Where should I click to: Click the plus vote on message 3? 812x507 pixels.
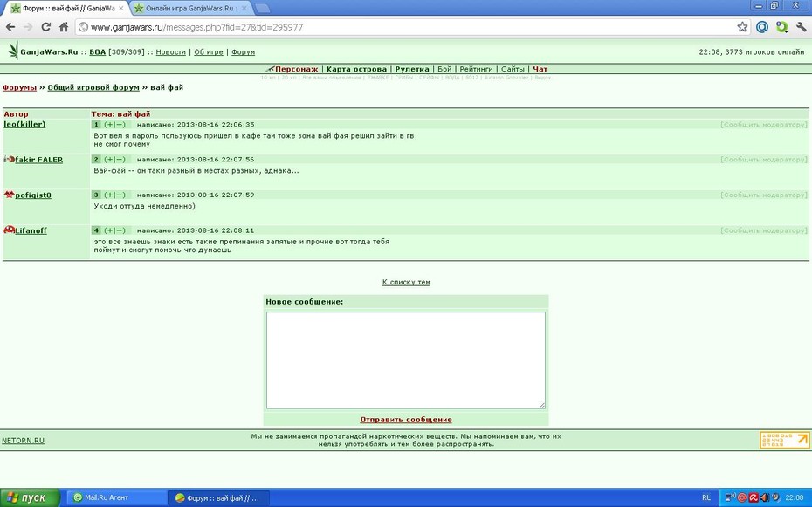tap(109, 195)
